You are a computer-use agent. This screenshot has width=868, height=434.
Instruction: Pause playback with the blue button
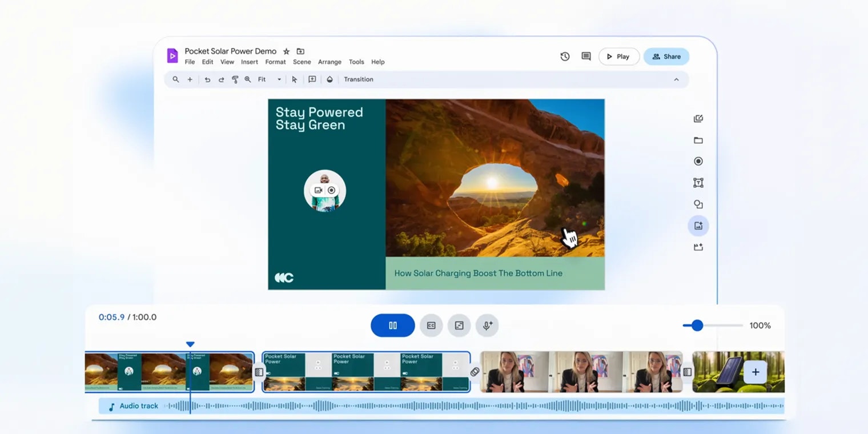(393, 325)
